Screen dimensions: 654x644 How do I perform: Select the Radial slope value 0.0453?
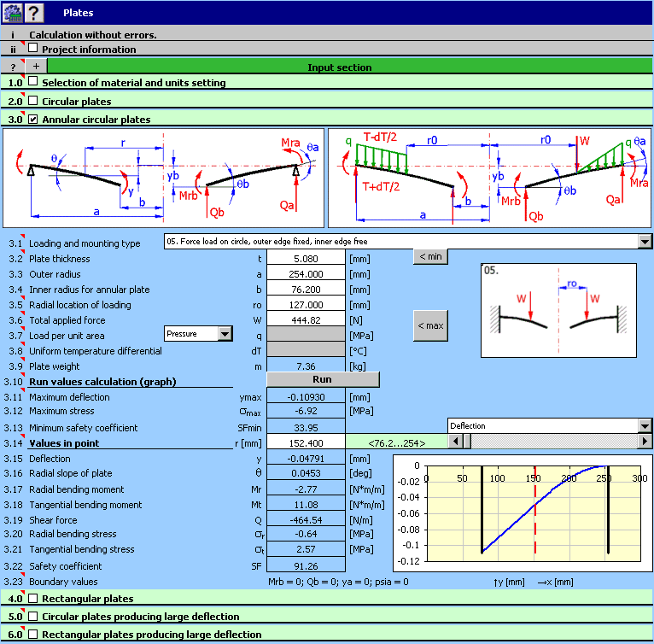(x=306, y=473)
